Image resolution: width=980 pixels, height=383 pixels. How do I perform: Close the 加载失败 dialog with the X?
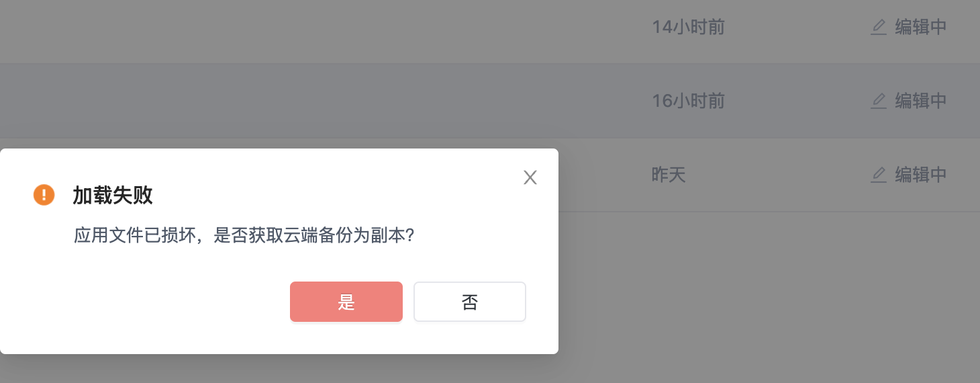pyautogui.click(x=530, y=177)
